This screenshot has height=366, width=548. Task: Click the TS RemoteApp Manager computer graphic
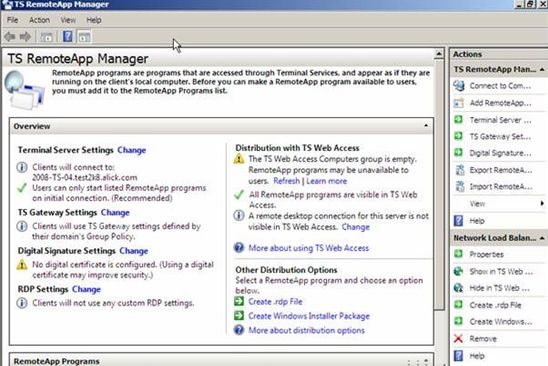coord(24,90)
